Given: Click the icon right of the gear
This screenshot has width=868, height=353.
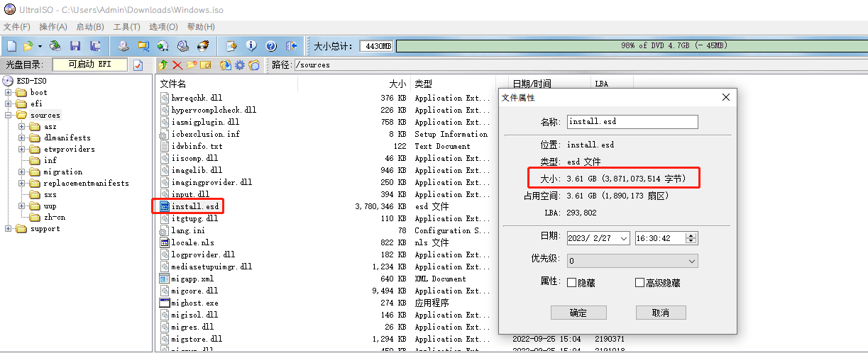Looking at the screenshot, I should click(254, 65).
